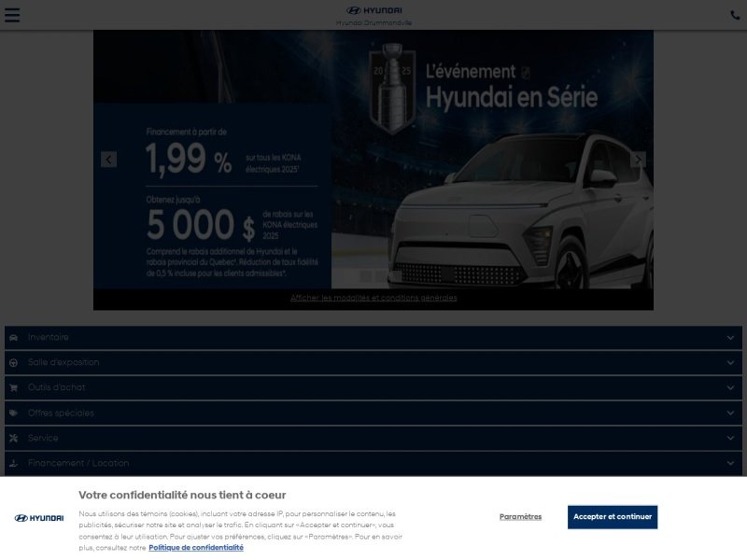This screenshot has height=560, width=747.
Task: Open the hamburger menu icon
Action: tap(12, 15)
